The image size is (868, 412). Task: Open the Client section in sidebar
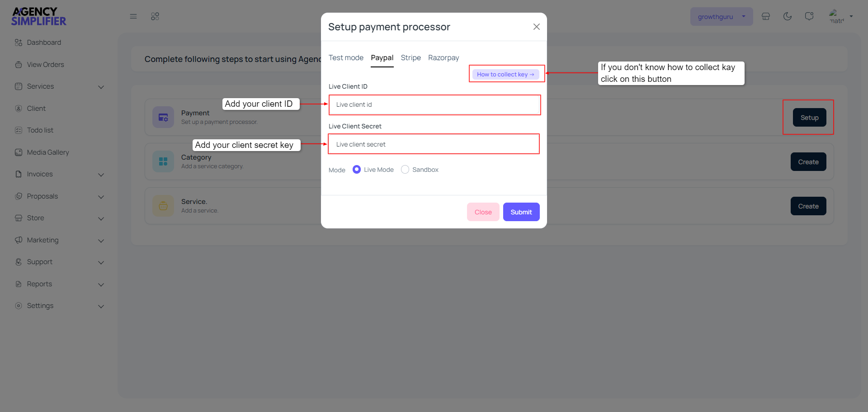[x=36, y=108]
